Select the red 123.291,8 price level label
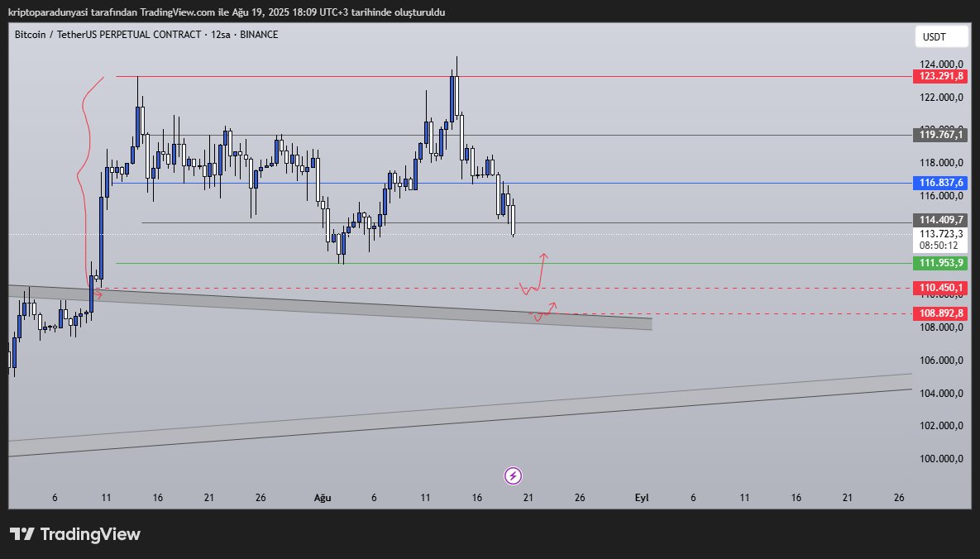 point(940,77)
